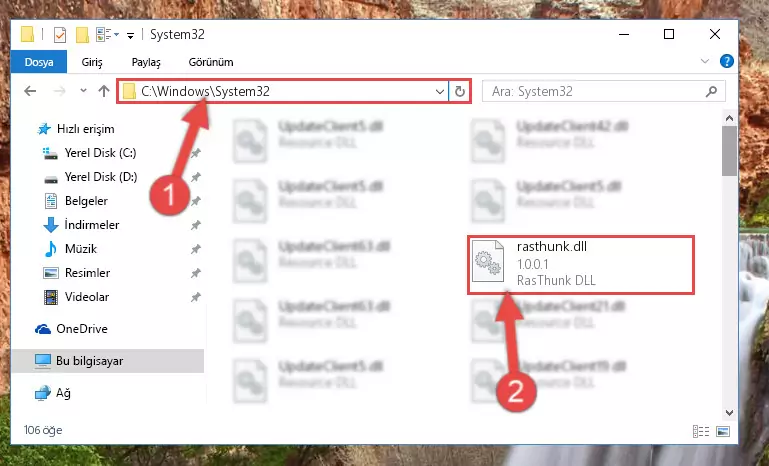
Task: Click the Properties checkmark icon in title bar
Action: [59, 35]
